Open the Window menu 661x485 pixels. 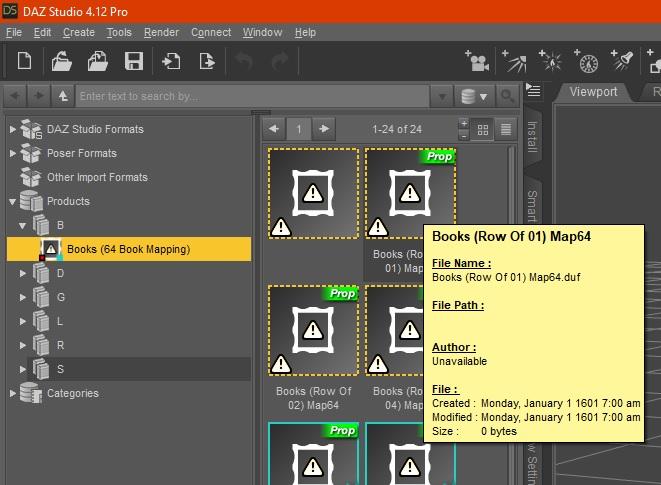point(262,32)
